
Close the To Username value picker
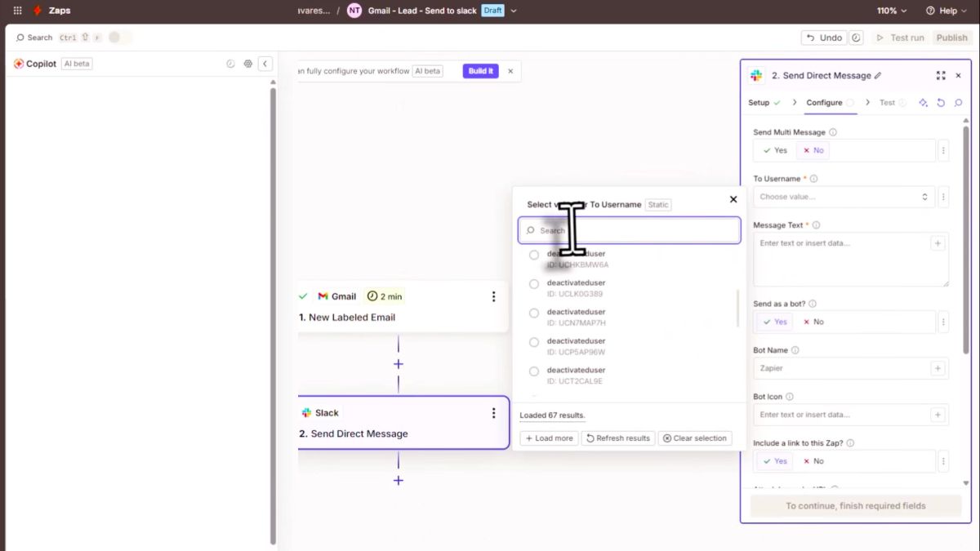pos(733,199)
